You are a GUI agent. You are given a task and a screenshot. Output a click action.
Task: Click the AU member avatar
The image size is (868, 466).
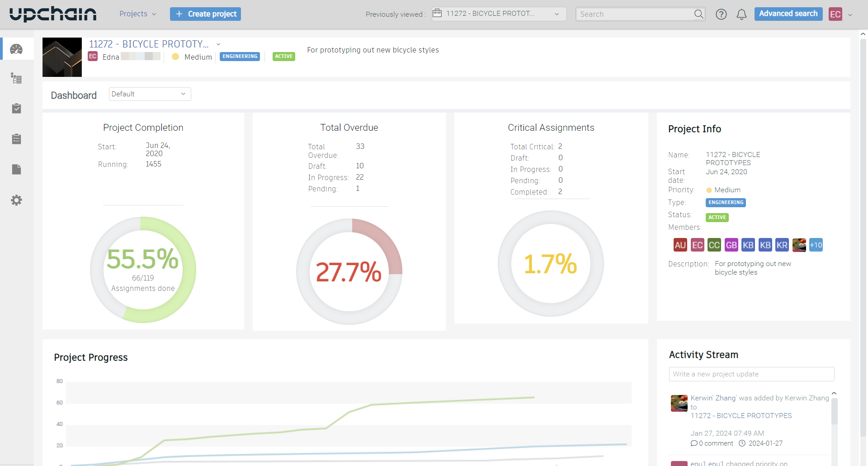680,245
